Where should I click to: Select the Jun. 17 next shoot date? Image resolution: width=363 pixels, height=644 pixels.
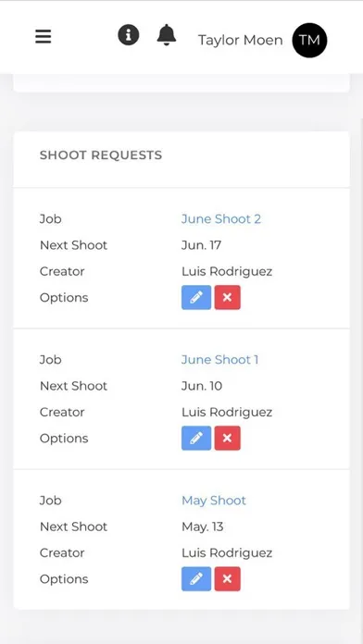[x=202, y=245]
